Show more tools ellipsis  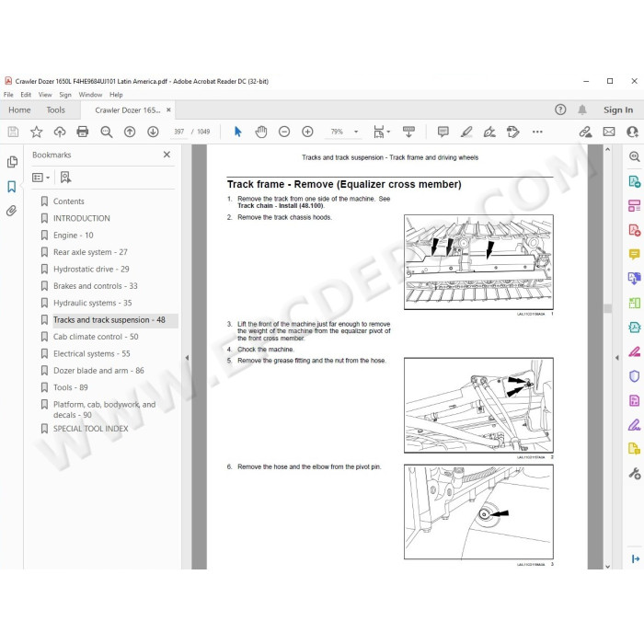click(537, 132)
